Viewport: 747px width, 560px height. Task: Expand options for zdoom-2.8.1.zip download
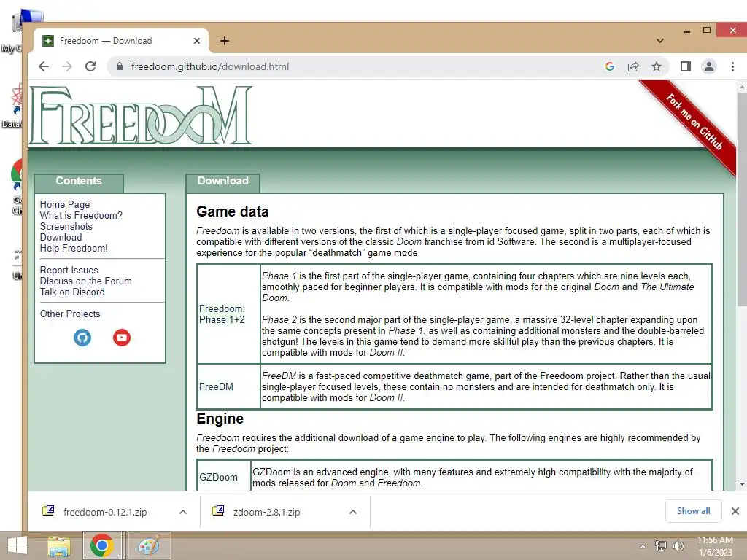(x=353, y=512)
